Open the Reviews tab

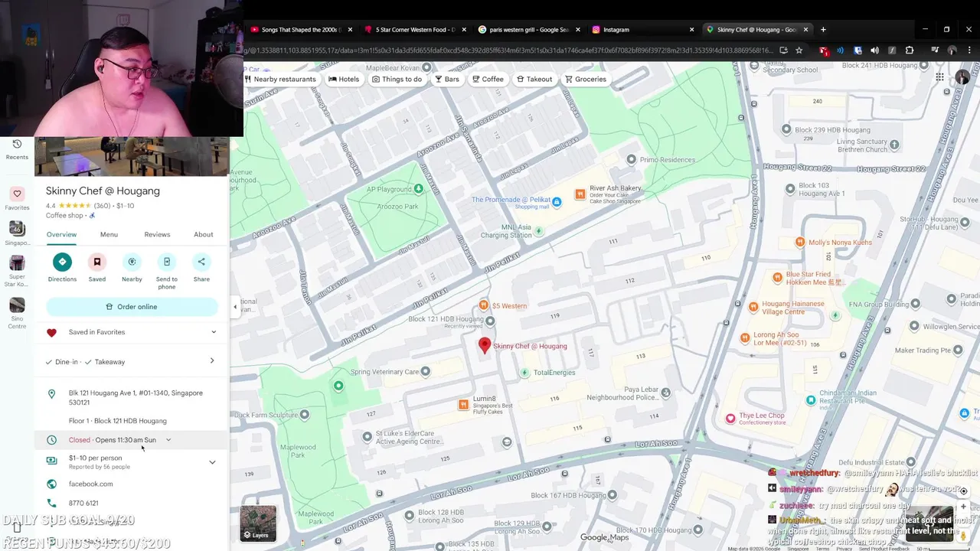pyautogui.click(x=157, y=234)
